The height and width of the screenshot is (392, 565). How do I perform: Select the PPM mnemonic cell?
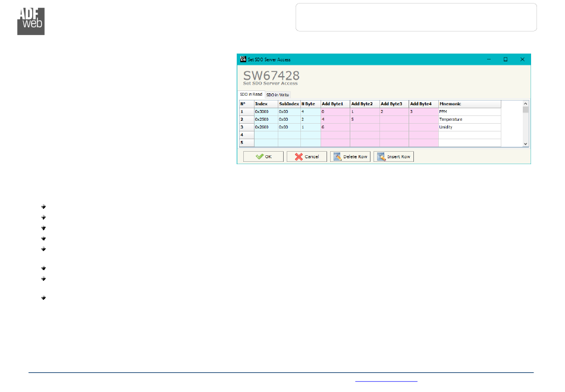(x=469, y=112)
